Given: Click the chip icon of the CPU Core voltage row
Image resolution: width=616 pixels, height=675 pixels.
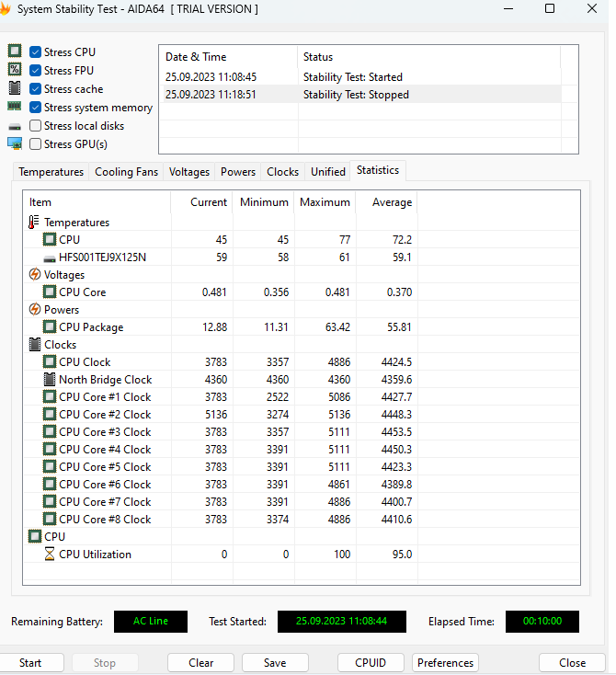Looking at the screenshot, I should [x=50, y=292].
